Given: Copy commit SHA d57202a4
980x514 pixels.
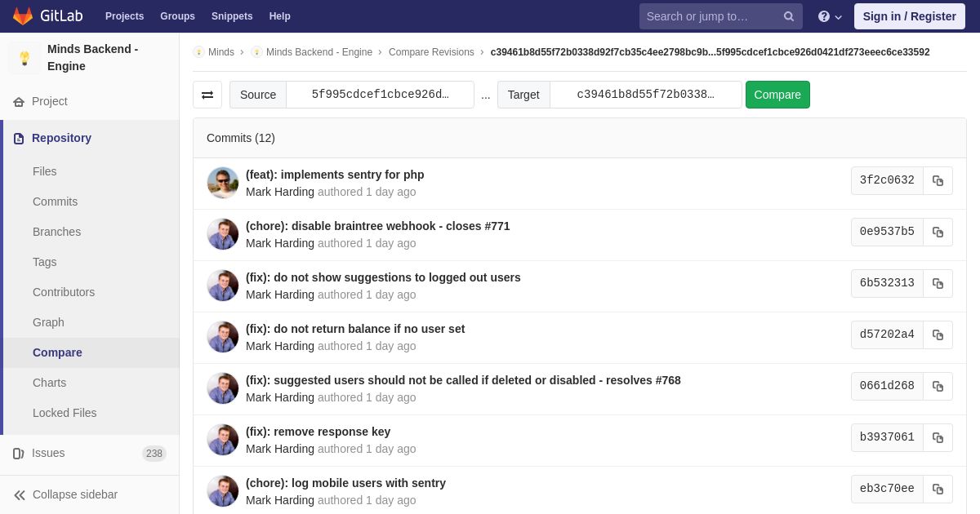Looking at the screenshot, I should pyautogui.click(x=938, y=335).
